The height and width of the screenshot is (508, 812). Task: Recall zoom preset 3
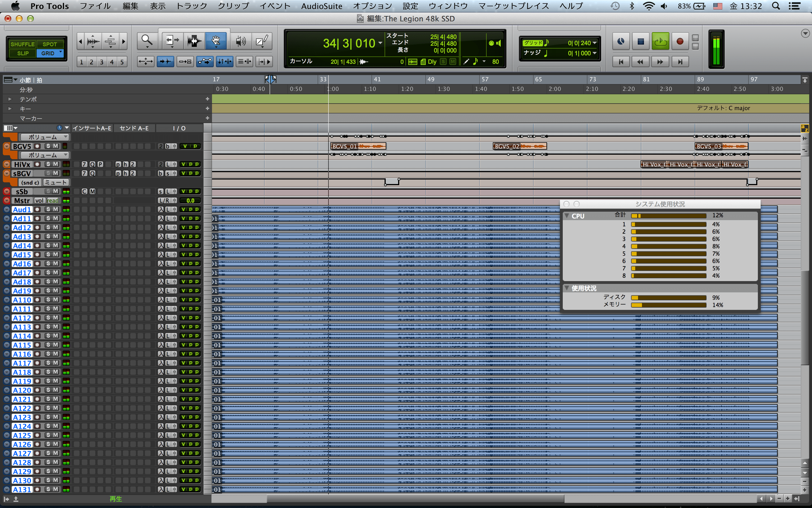(x=102, y=62)
